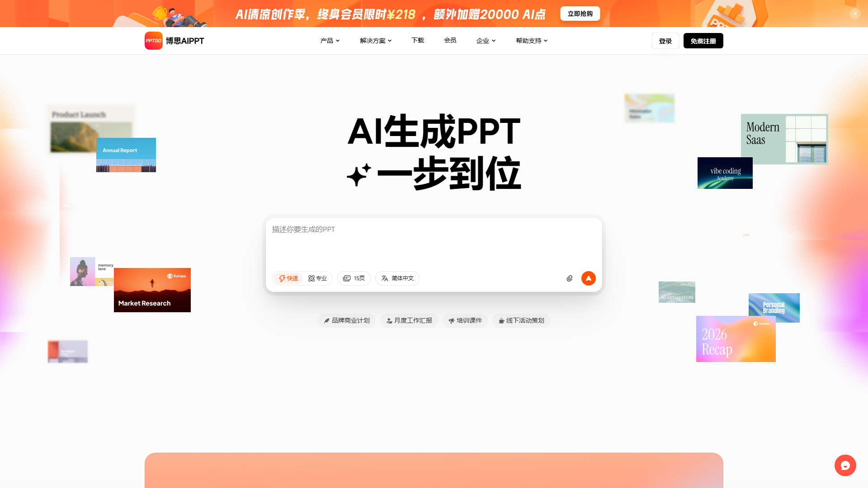Expand the 产品 menu
The height and width of the screenshot is (488, 868).
[330, 41]
